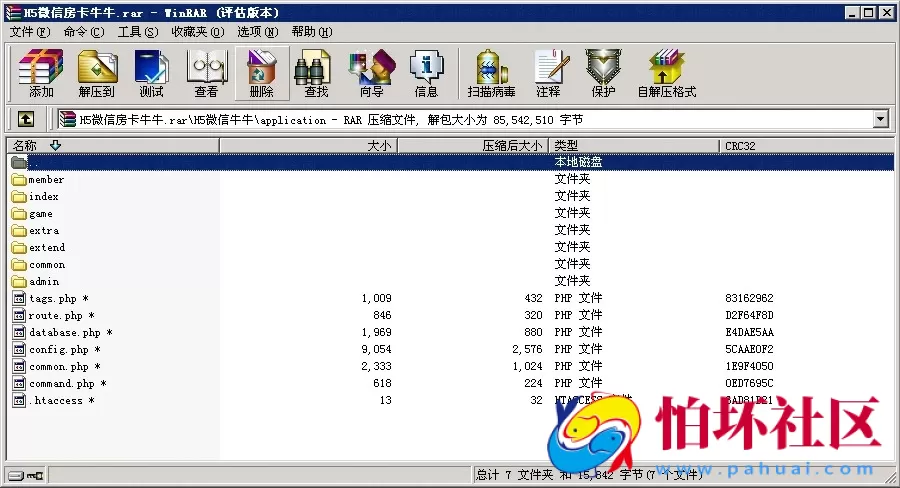Click the command.php file icon
900x488 pixels.
click(x=20, y=384)
